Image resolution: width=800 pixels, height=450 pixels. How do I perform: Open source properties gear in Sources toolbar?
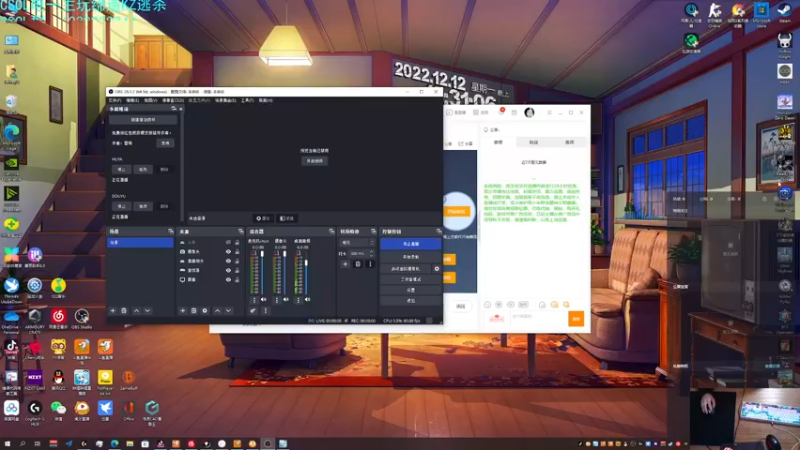(205, 310)
